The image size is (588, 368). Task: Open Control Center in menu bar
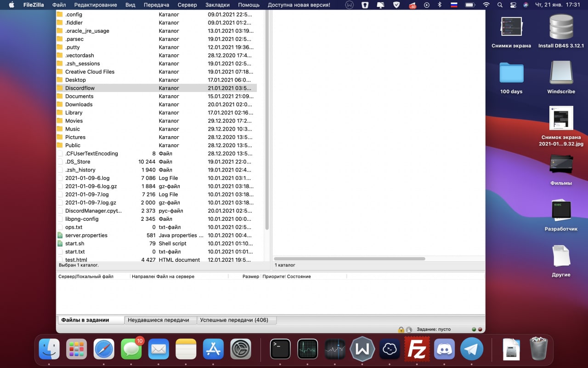pyautogui.click(x=513, y=5)
